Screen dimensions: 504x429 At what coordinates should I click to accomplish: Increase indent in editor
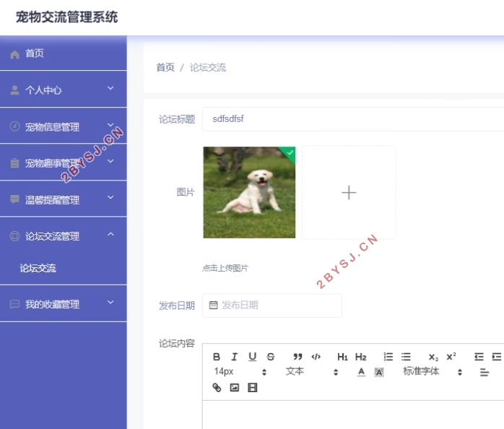[x=497, y=357]
